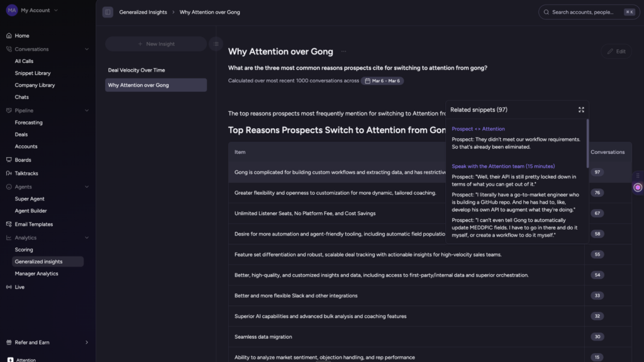Image resolution: width=644 pixels, height=362 pixels.
Task: Click the 55 conversations badge
Action: [x=597, y=255]
